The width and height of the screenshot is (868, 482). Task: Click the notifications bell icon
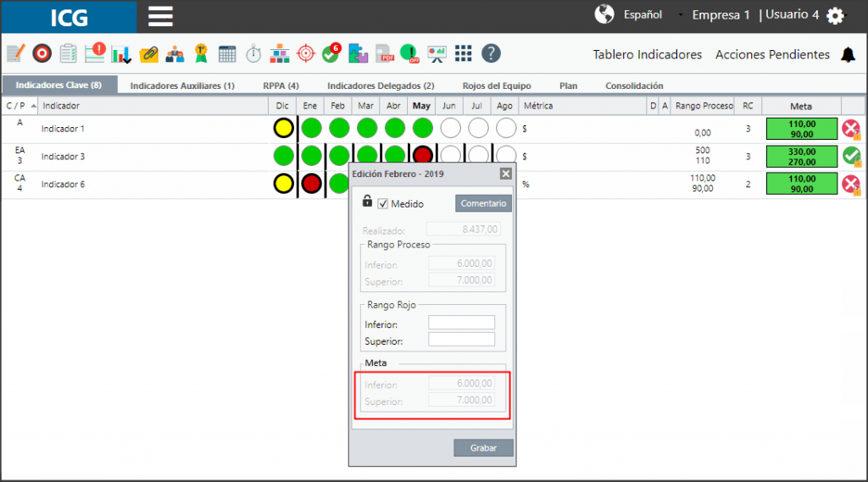coord(848,55)
